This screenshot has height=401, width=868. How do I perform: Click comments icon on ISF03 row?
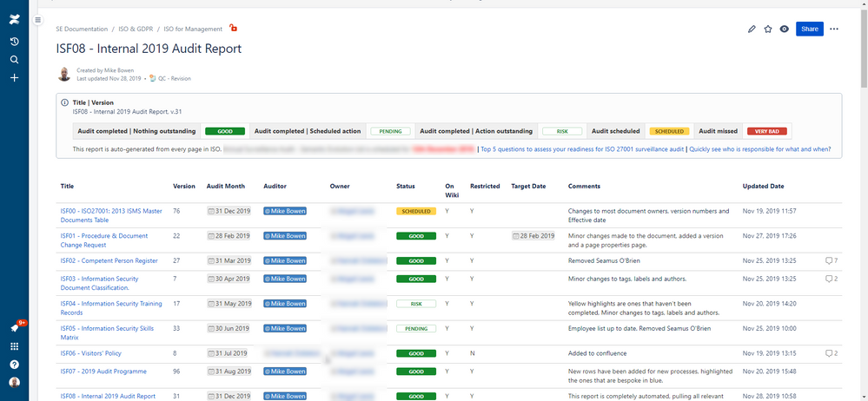point(831,279)
